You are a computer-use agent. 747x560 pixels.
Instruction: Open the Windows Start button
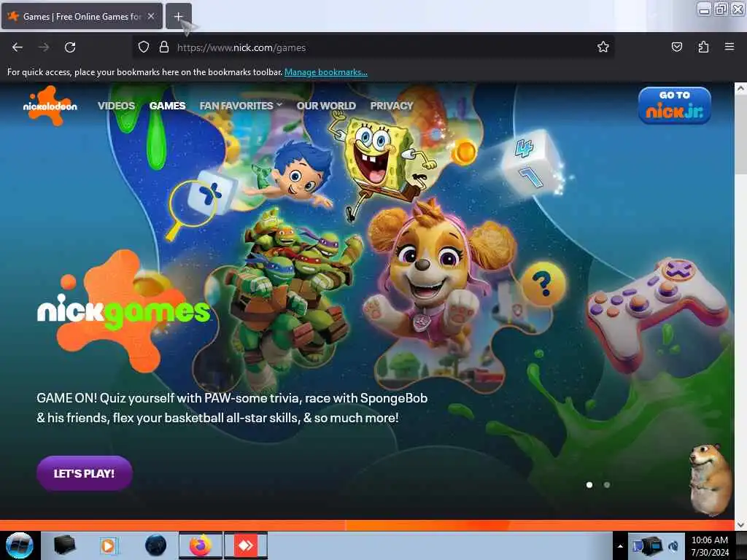coord(19,545)
